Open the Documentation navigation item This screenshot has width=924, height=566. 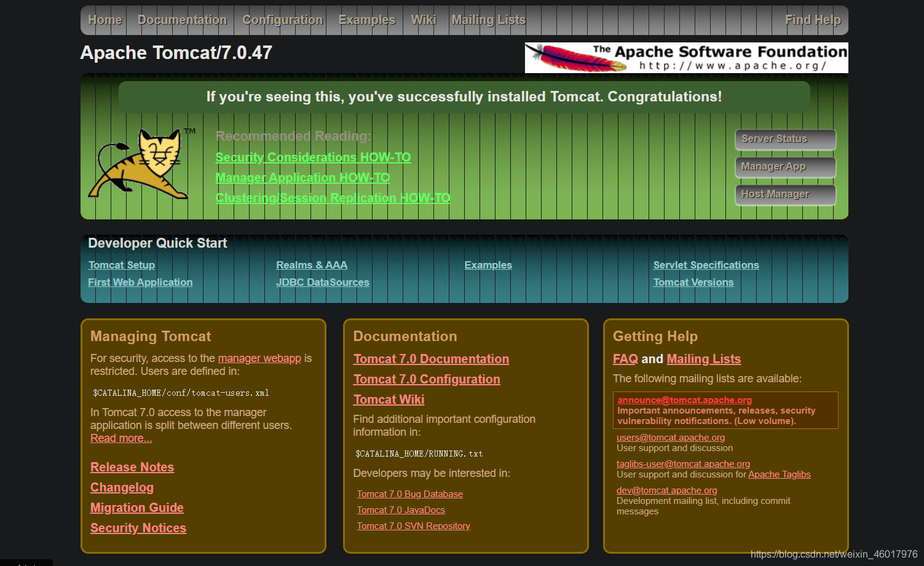point(183,20)
